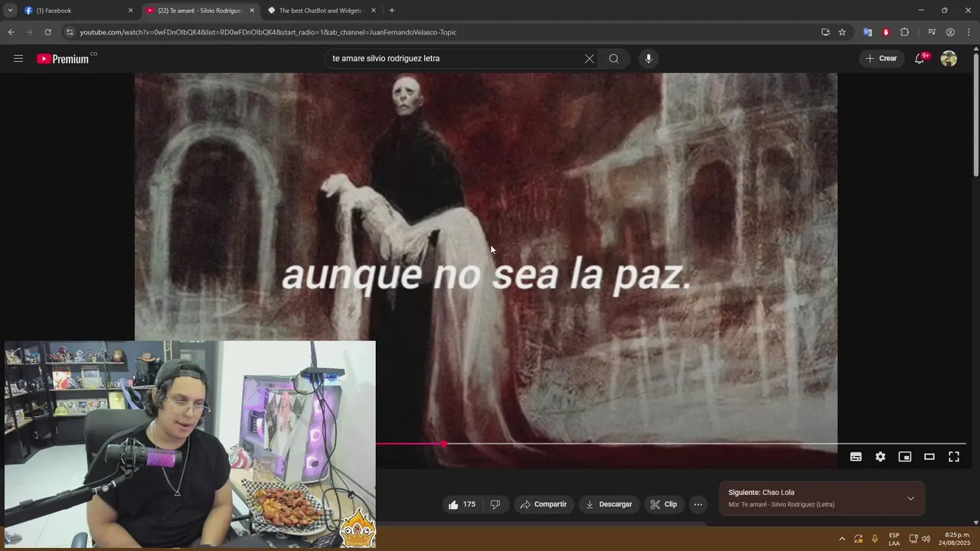
Task: Install app icon in address bar
Action: click(x=825, y=32)
